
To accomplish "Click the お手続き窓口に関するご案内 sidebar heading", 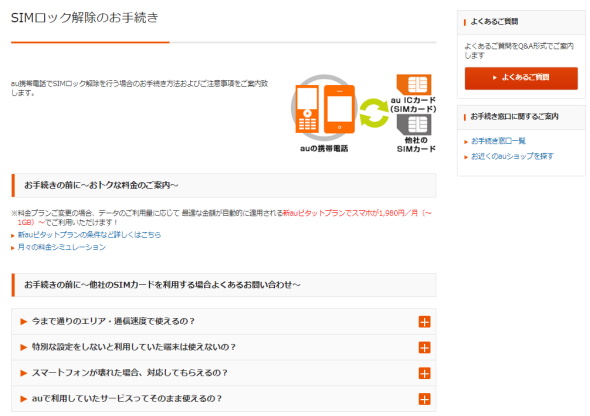I will (x=514, y=117).
